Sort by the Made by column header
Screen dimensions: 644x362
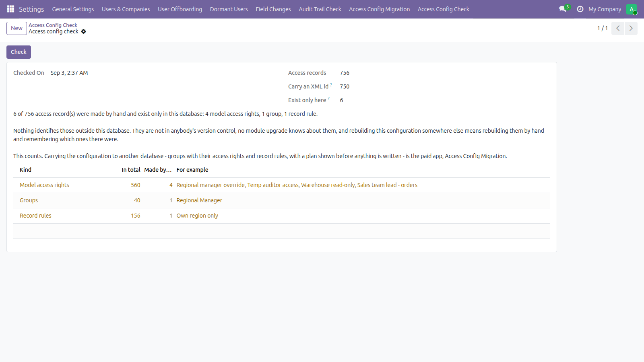coord(158,170)
